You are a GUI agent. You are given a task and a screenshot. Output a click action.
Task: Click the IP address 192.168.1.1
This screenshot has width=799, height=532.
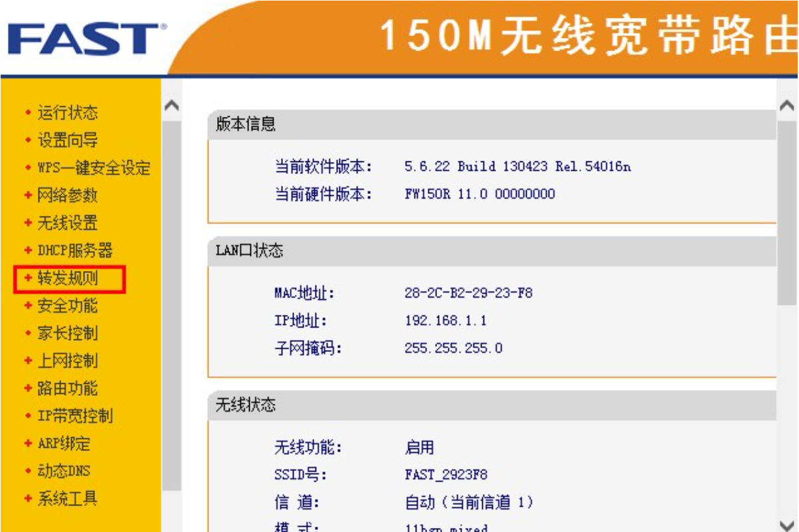click(446, 321)
